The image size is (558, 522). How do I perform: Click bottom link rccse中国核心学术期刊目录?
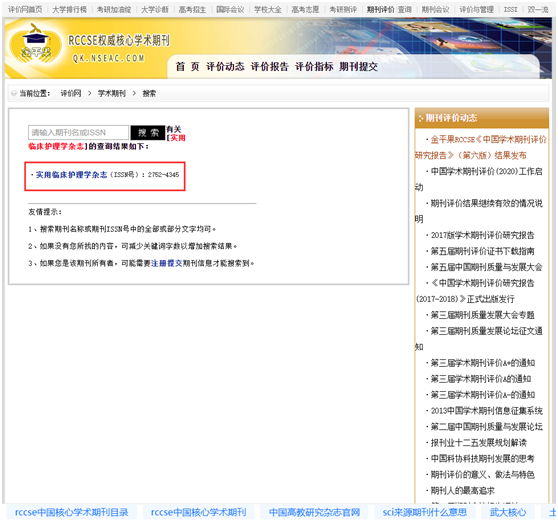pos(72,512)
